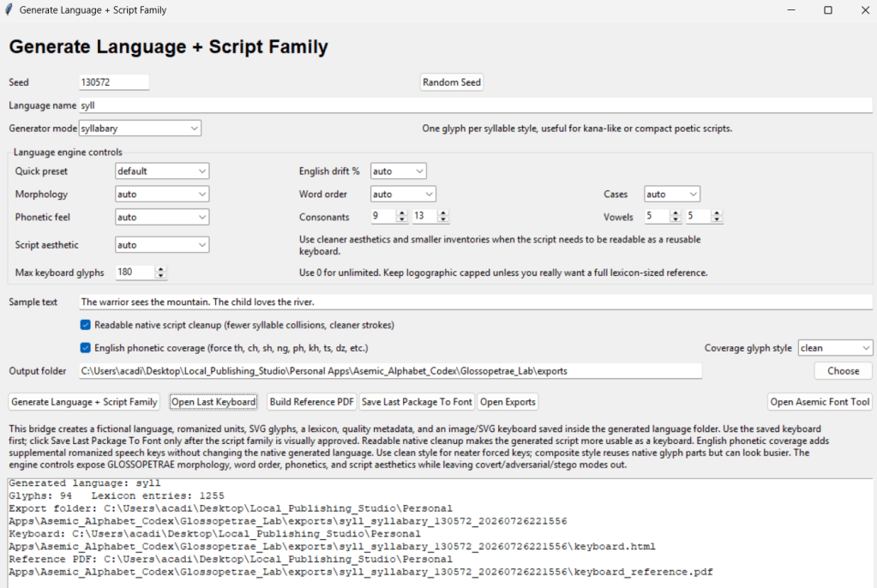Click the window maximize button

click(828, 10)
